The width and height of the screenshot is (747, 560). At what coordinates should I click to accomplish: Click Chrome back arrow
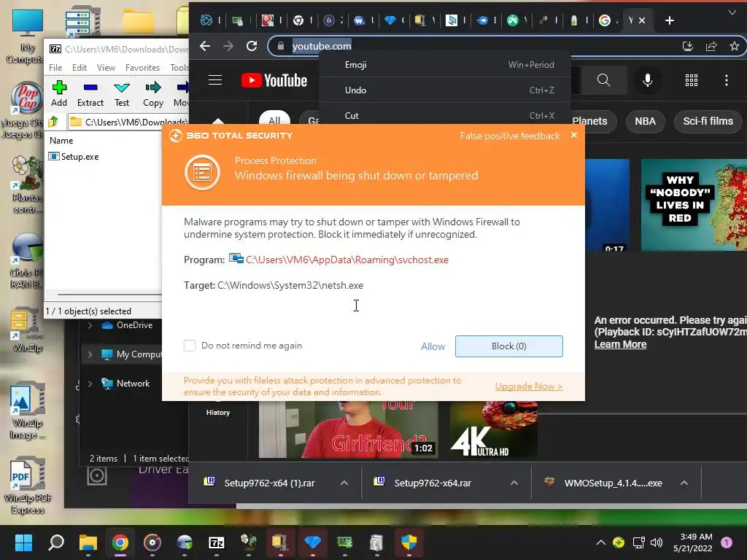coord(205,46)
